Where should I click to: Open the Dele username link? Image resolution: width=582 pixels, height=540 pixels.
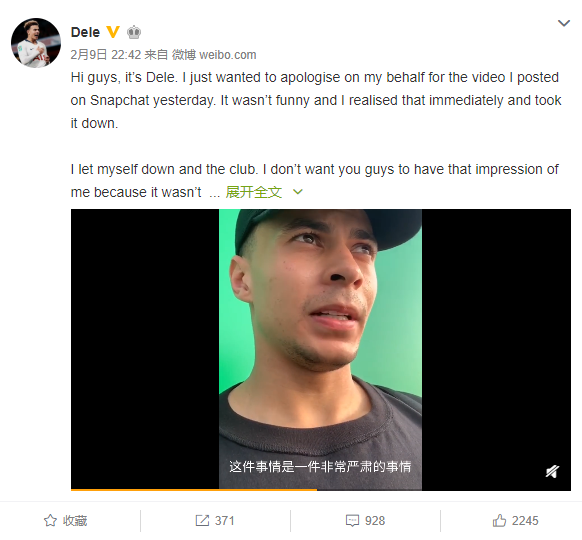pyautogui.click(x=85, y=32)
